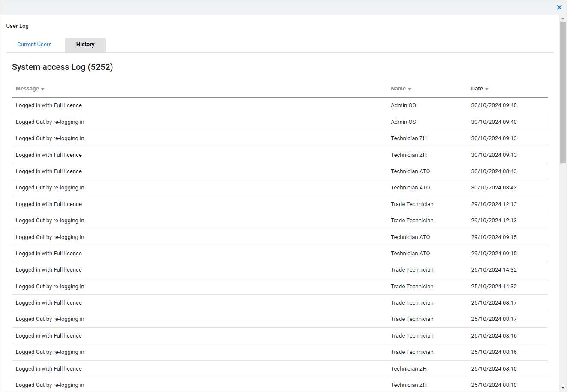Select Trade Technician login entry at 29/10/2024 12:13
The height and width of the screenshot is (392, 567).
(x=48, y=204)
